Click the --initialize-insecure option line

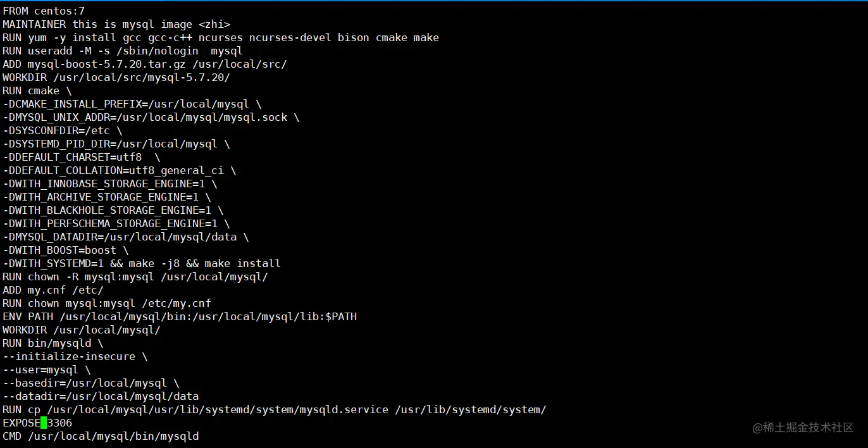(75, 357)
